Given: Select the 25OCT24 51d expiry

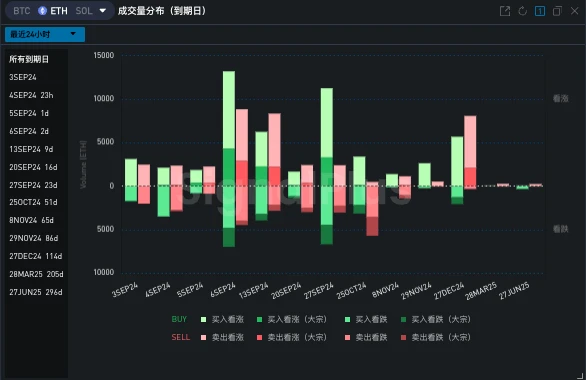Looking at the screenshot, I should 33,202.
